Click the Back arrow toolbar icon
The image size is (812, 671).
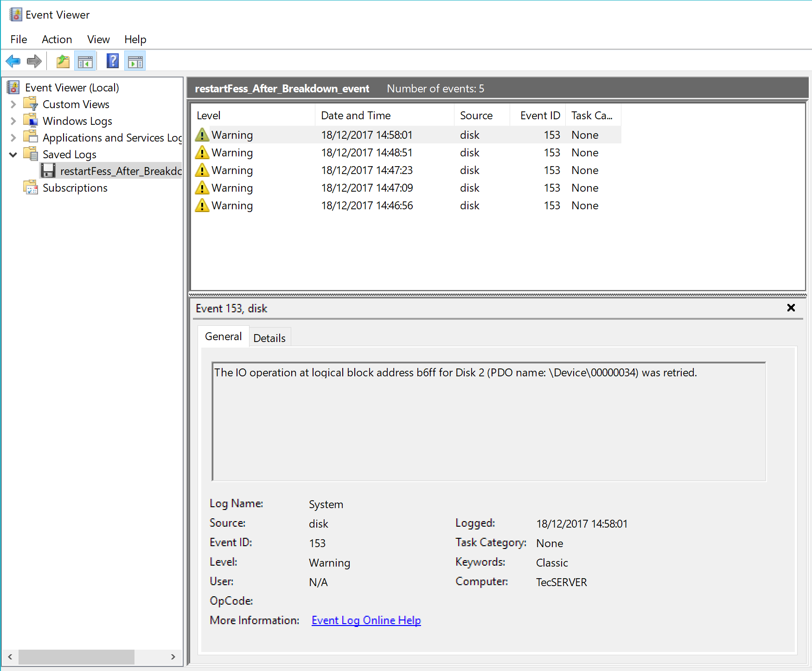(13, 61)
